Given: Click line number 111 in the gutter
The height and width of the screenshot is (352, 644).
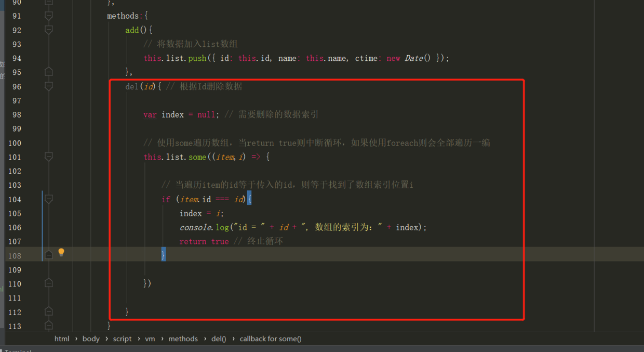Looking at the screenshot, I should [x=15, y=298].
